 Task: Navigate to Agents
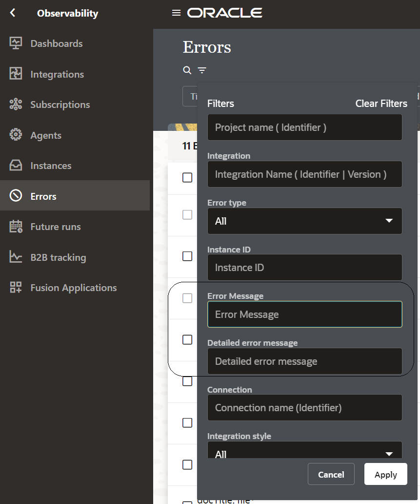pos(46,135)
